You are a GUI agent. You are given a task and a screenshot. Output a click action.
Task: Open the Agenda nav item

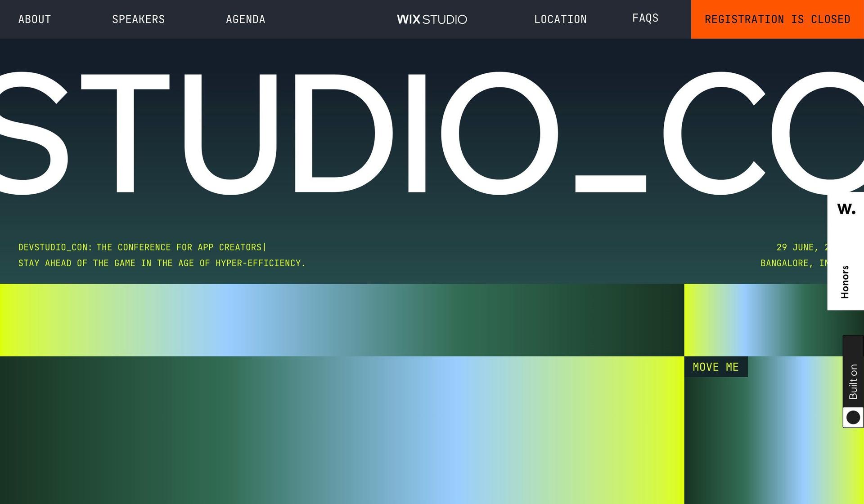click(x=245, y=19)
